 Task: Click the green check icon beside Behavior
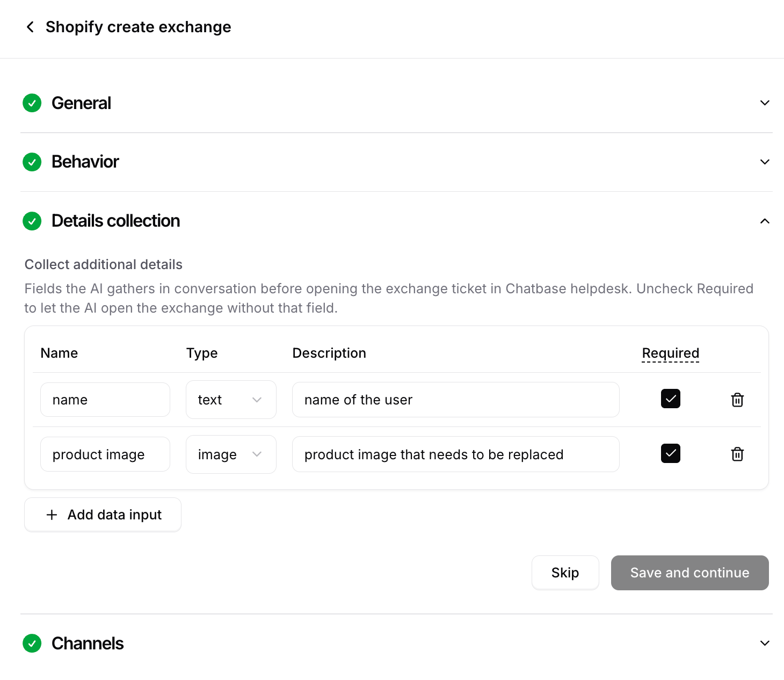[x=32, y=162]
